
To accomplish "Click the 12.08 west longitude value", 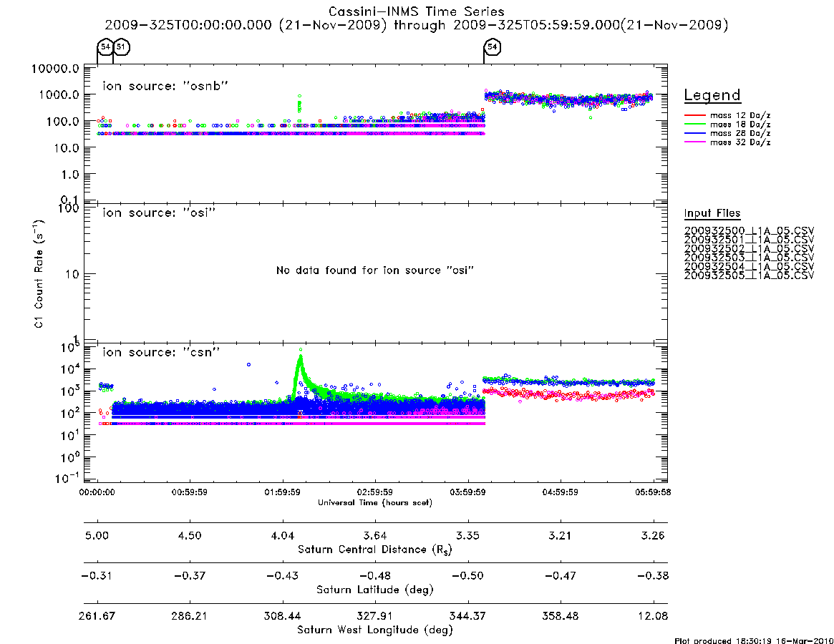I will pos(653,616).
